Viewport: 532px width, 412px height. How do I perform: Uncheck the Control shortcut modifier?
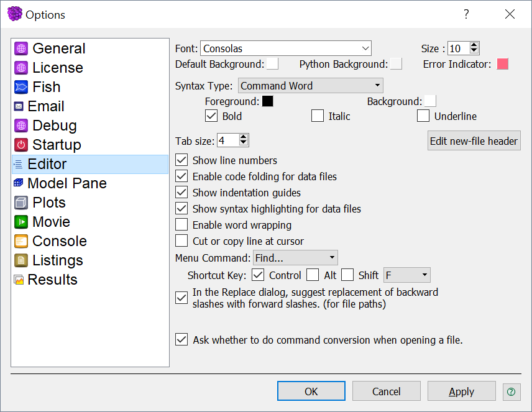coord(258,275)
